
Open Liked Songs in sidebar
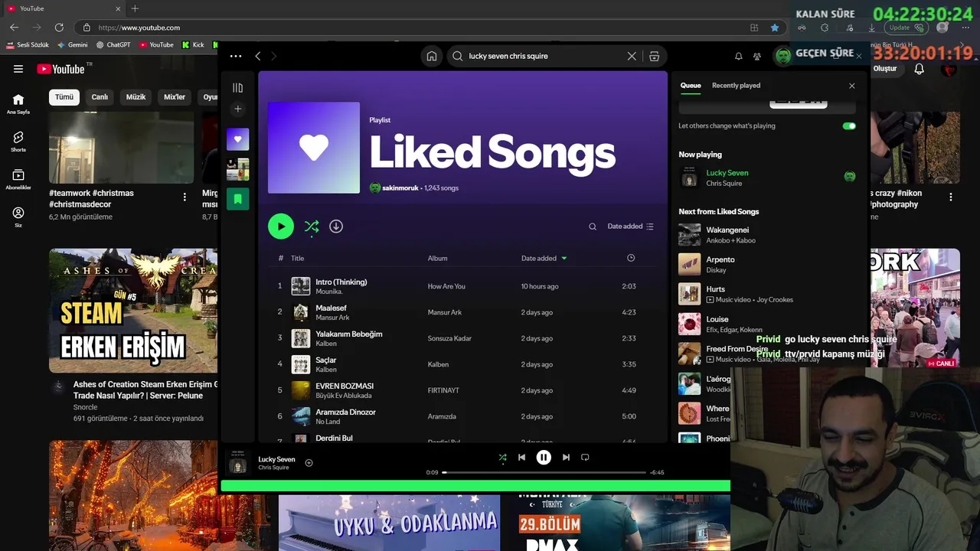click(237, 139)
